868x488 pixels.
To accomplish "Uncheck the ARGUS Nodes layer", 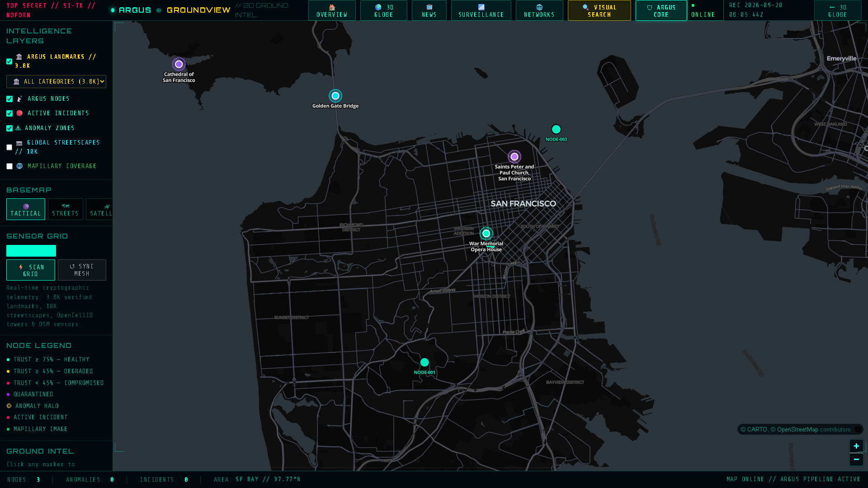I will point(9,99).
